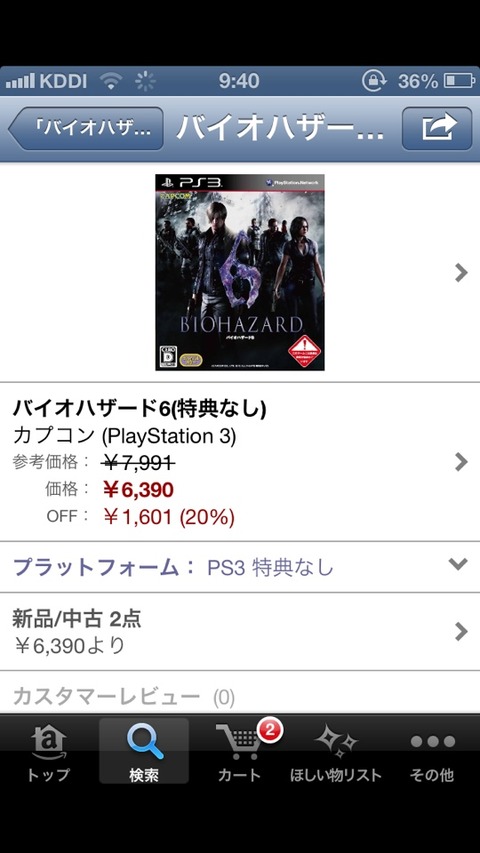This screenshot has height=853, width=480.
Task: Expand the プラットフォーム dropdown arrow
Action: tap(458, 564)
